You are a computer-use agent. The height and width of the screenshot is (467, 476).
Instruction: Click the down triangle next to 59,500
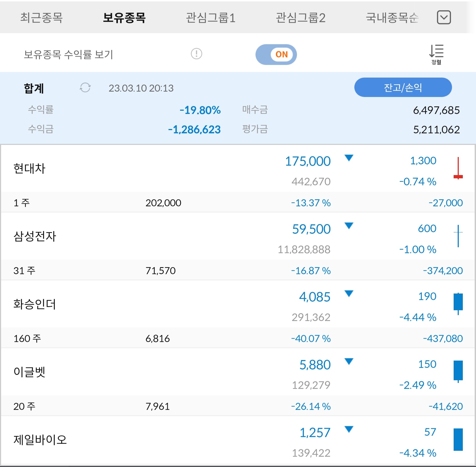pos(349,226)
